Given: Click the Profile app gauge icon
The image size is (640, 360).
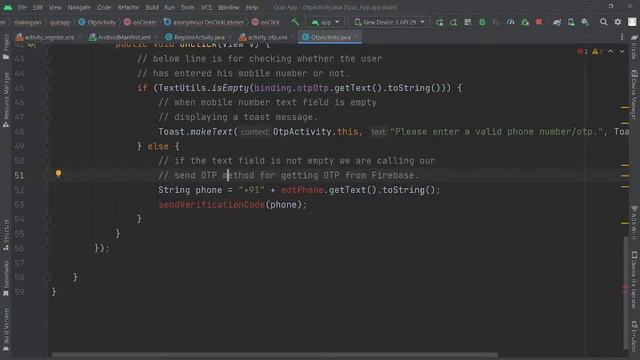Looking at the screenshot, I should (510, 22).
